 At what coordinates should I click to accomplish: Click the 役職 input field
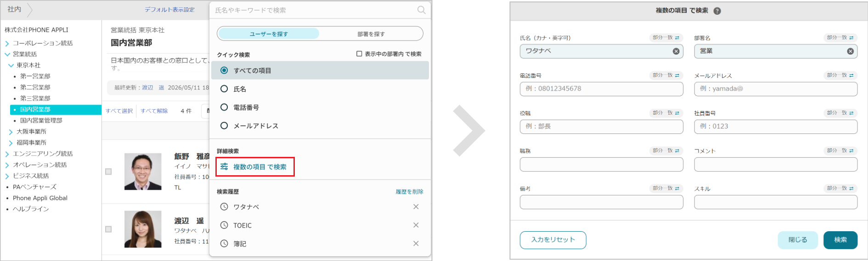click(602, 127)
